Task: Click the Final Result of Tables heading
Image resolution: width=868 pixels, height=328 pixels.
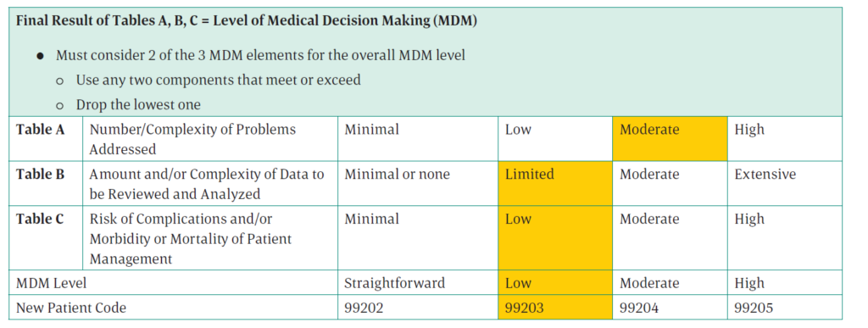Action: [x=247, y=21]
